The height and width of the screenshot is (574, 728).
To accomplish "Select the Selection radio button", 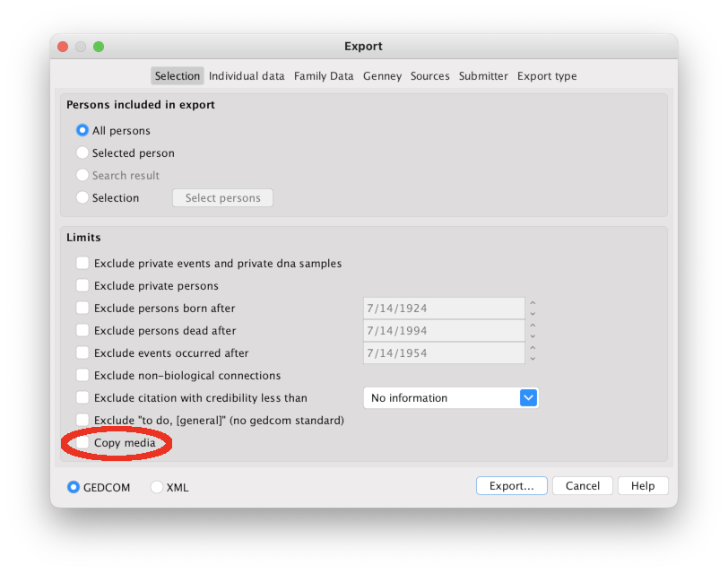I will coord(83,198).
